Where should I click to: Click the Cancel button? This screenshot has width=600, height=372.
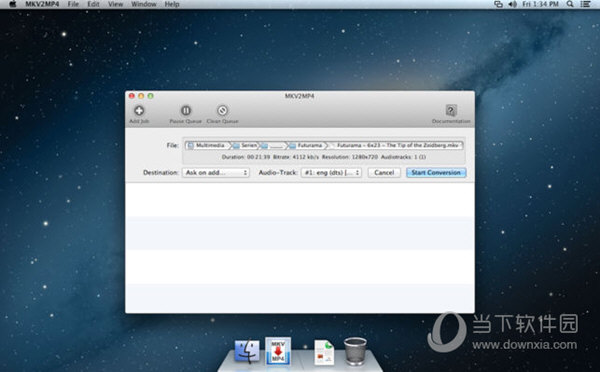point(384,173)
